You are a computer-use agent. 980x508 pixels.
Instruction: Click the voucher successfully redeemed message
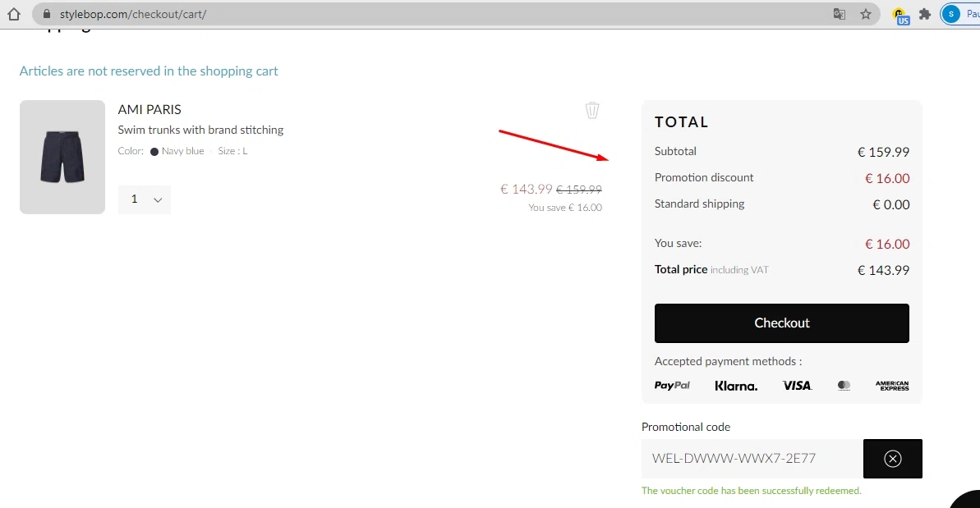pos(752,491)
